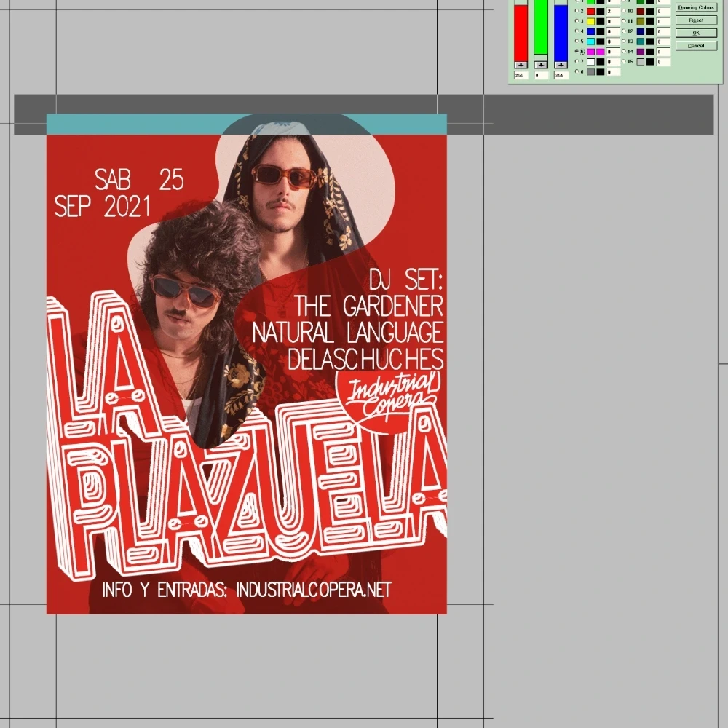This screenshot has height=728, width=728.
Task: Select color number 2 radio button
Action: coord(577,11)
